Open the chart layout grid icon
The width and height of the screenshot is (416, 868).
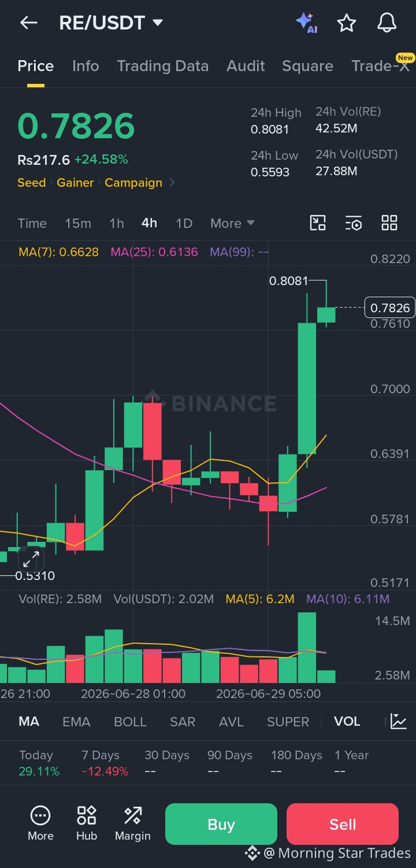(x=389, y=223)
